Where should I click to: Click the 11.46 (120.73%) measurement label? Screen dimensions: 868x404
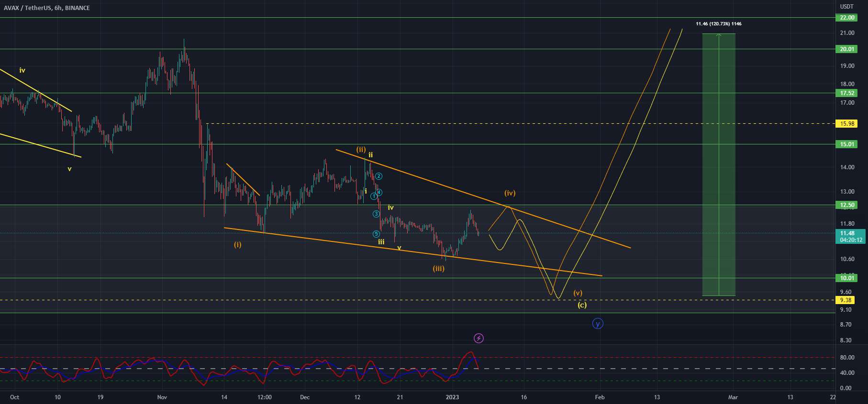tap(719, 23)
